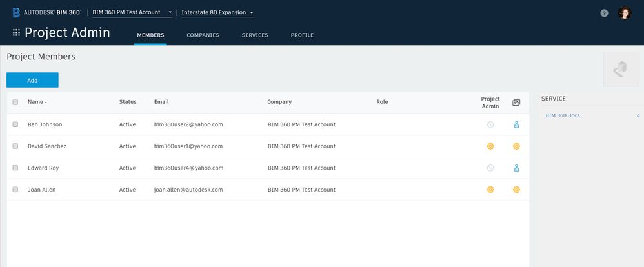Click the Docs service column header icon
The height and width of the screenshot is (267, 644).
click(516, 103)
